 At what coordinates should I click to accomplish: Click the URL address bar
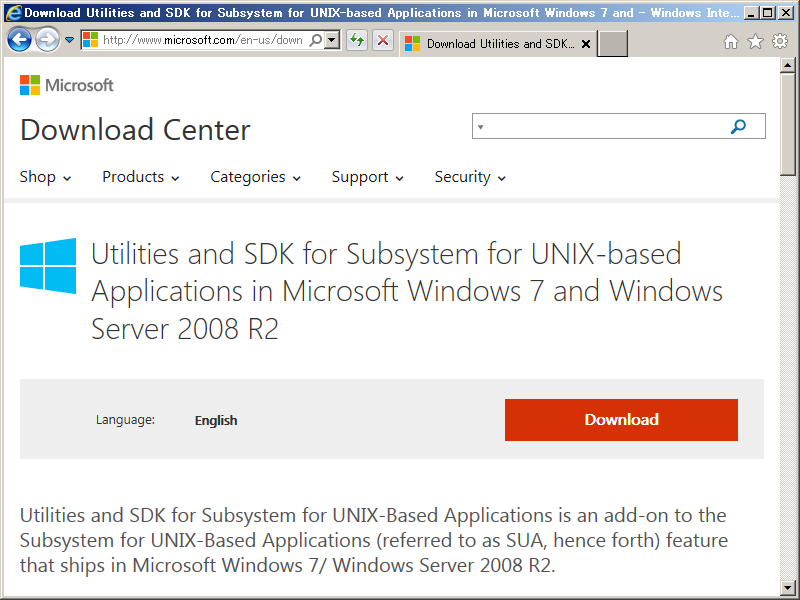200,40
